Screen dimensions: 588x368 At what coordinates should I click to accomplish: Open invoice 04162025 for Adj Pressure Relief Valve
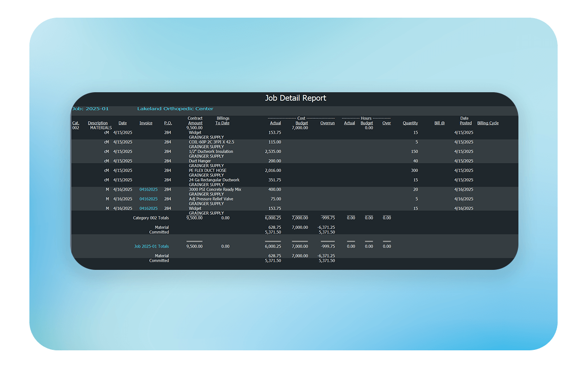(148, 199)
